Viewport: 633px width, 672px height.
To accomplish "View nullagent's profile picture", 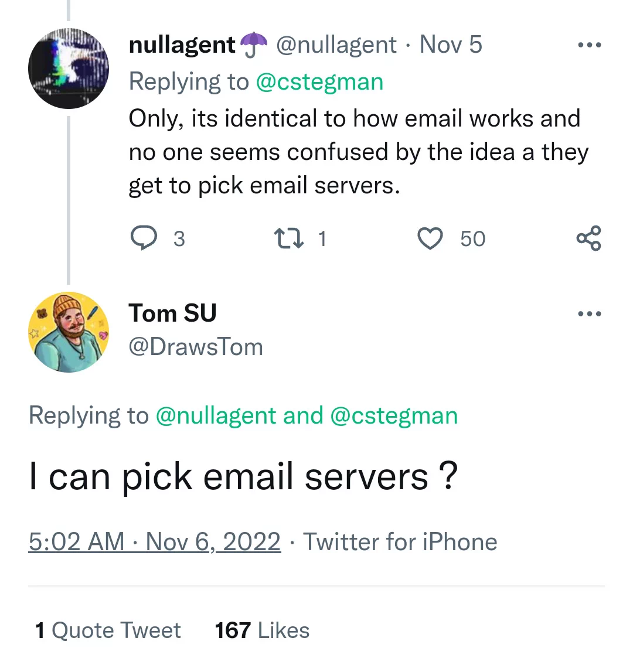I will [69, 69].
